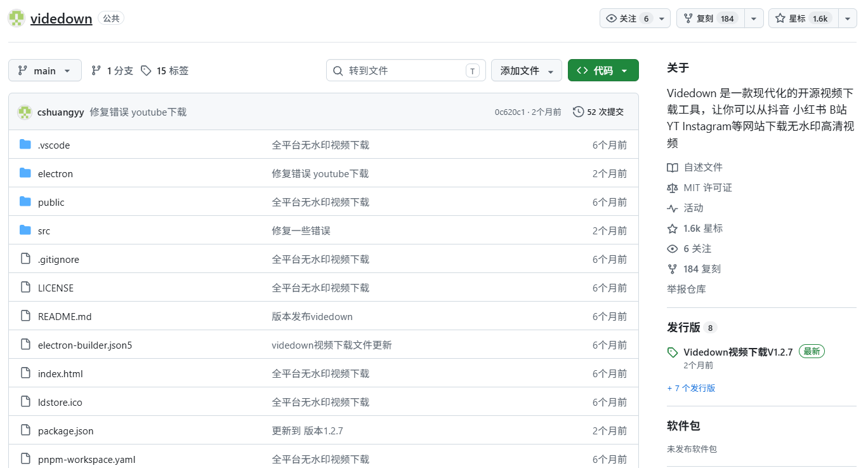
Task: Open the main branch selector
Action: click(45, 70)
